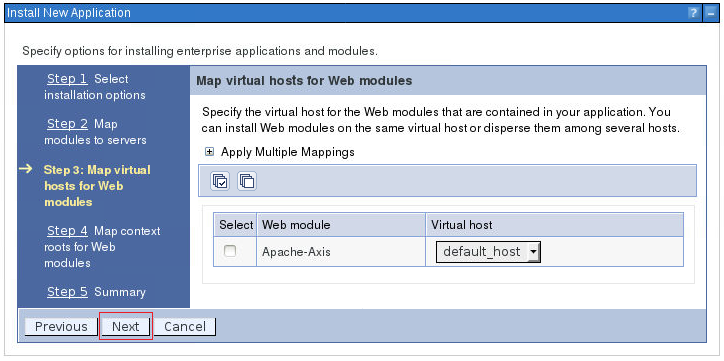Click the Select All icon
The width and height of the screenshot is (724, 361).
[x=220, y=181]
